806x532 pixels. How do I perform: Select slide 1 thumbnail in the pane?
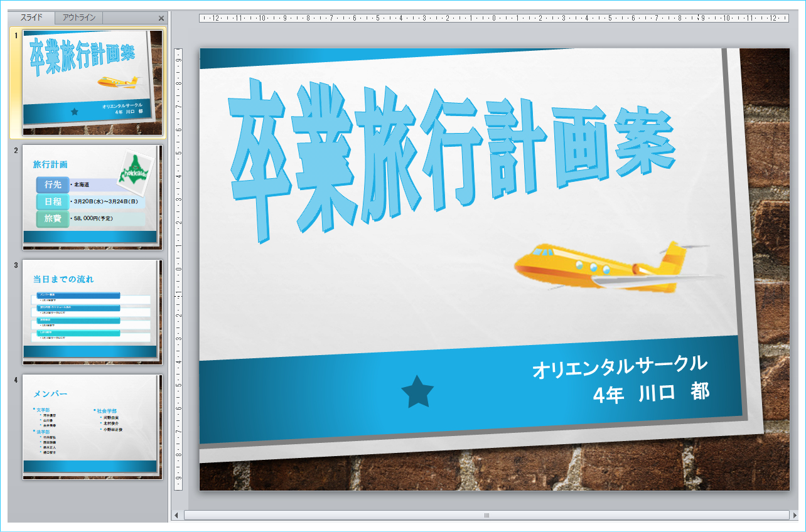point(92,83)
